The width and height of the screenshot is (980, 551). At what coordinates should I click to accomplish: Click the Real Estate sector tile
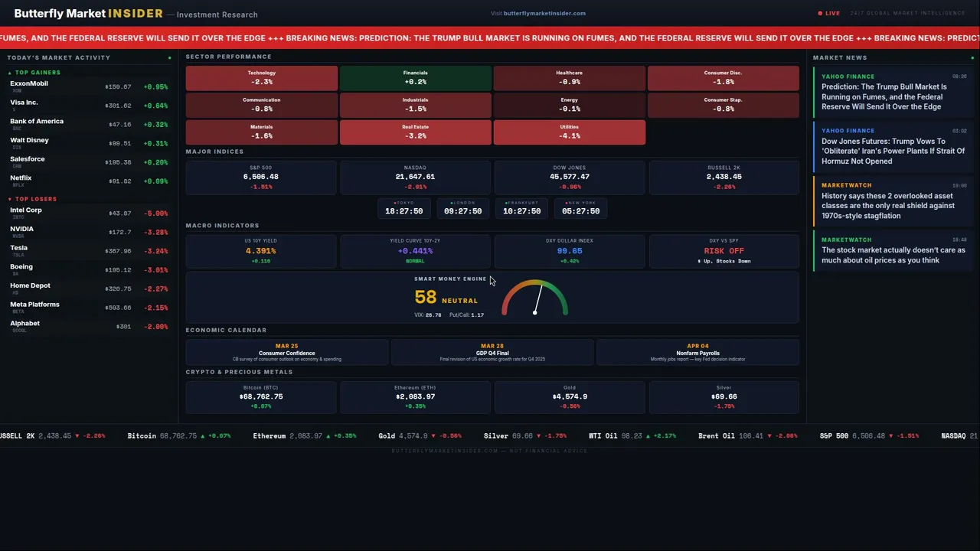(415, 132)
